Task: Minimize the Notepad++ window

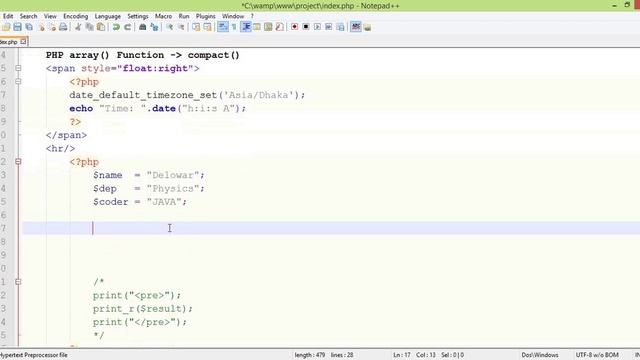Action: pos(614,5)
